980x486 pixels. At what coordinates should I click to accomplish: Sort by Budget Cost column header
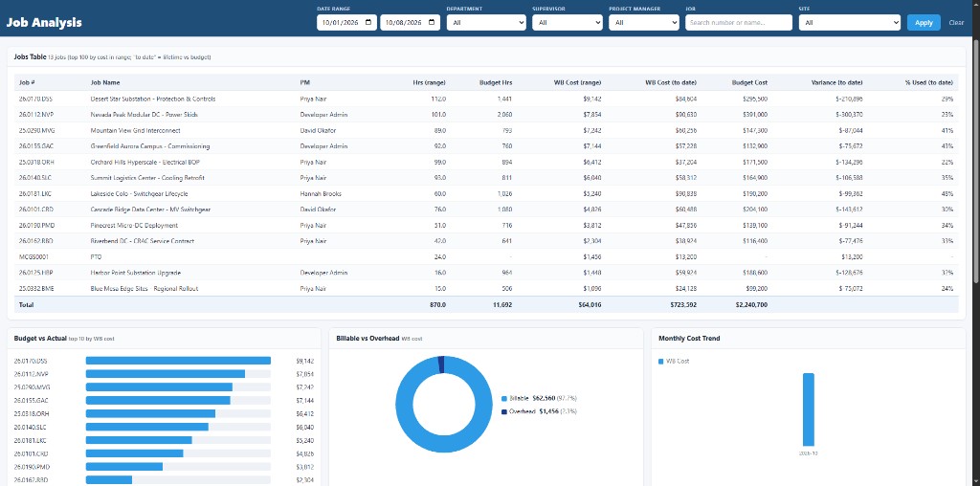click(750, 82)
